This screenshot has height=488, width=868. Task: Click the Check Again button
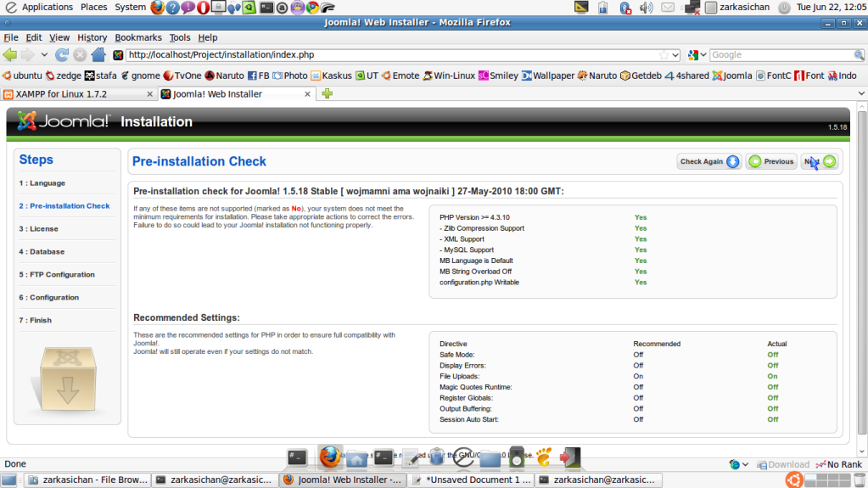coord(709,161)
